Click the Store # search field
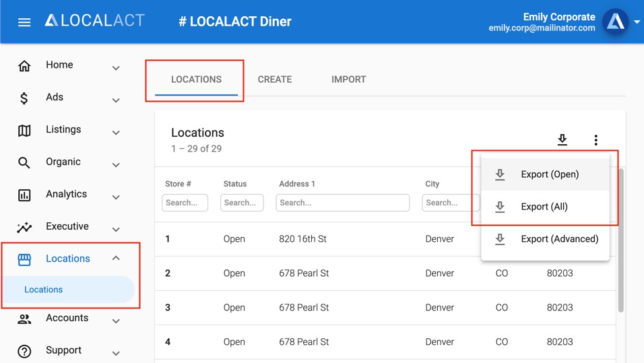 [185, 203]
